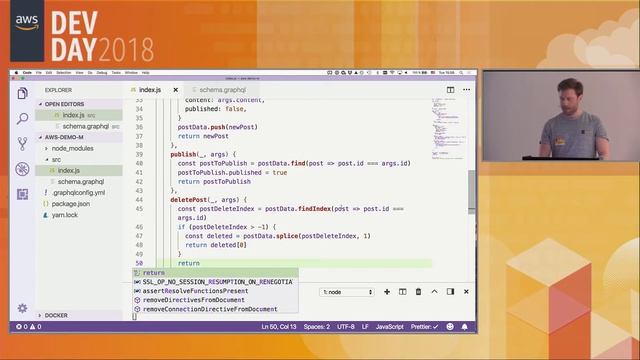Click line number 44 in the gutter
Image resolution: width=640 pixels, height=360 pixels.
[x=139, y=200]
